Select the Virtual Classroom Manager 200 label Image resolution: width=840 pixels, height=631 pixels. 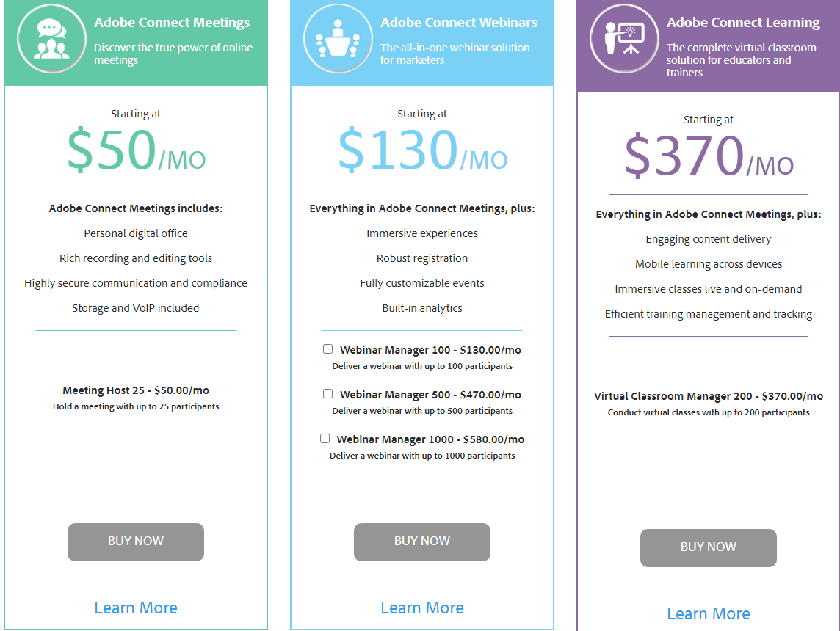pyautogui.click(x=709, y=396)
